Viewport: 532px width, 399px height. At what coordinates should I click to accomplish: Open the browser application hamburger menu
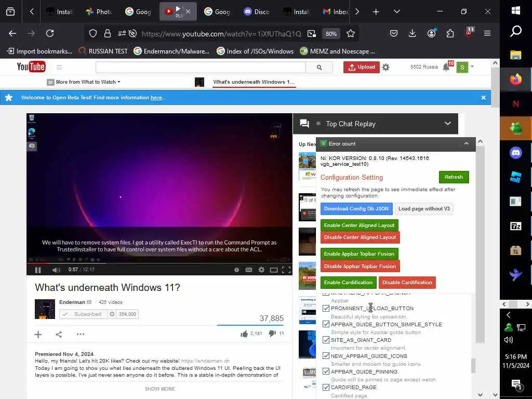(487, 33)
